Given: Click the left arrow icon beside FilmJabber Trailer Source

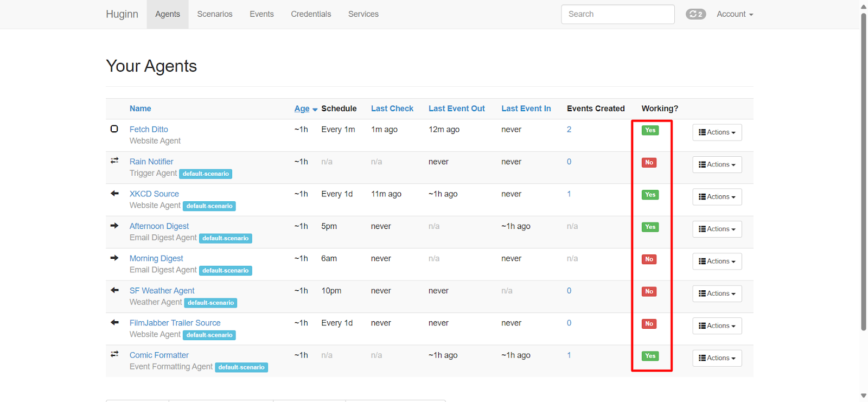Looking at the screenshot, I should (114, 322).
